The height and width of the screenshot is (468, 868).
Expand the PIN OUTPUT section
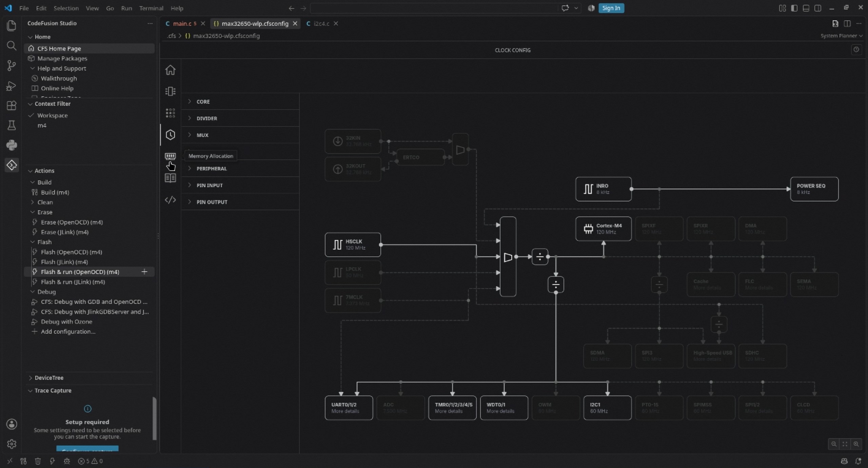click(x=240, y=202)
